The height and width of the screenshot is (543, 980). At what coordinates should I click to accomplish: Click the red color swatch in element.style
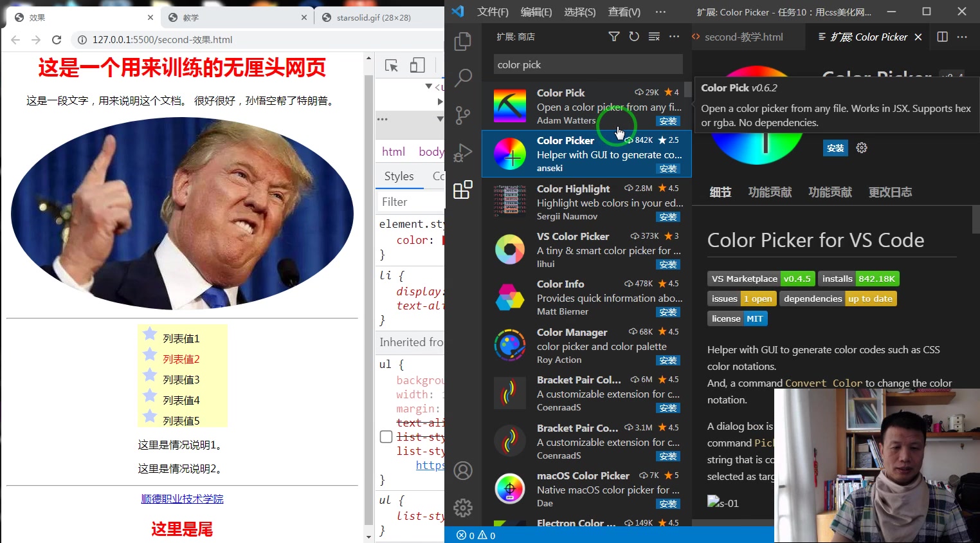pyautogui.click(x=444, y=240)
